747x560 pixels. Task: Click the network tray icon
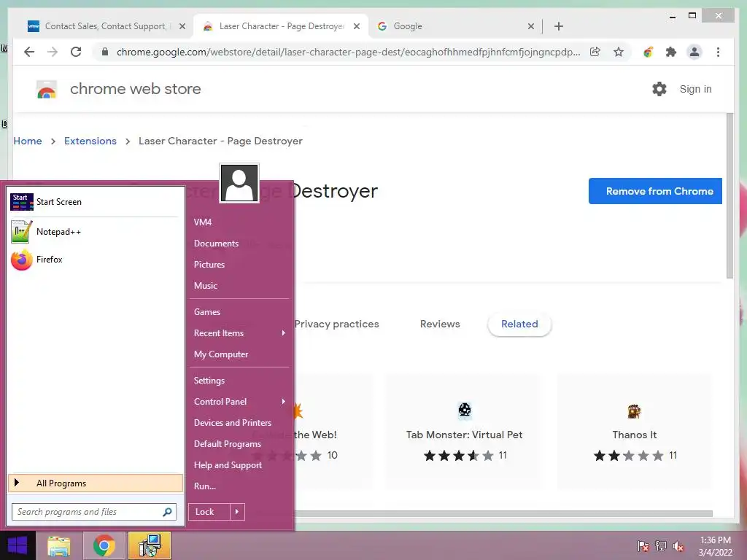(661, 546)
